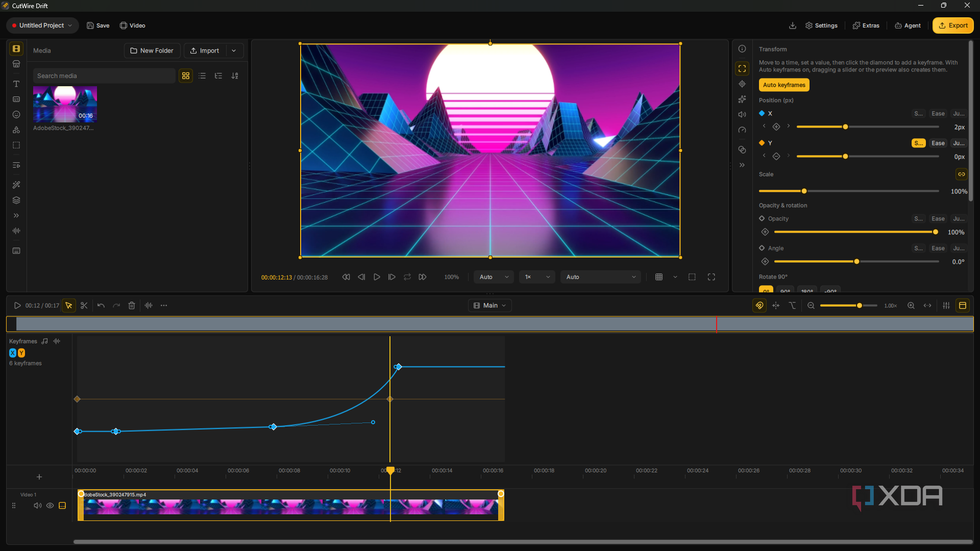Screen dimensions: 980x551
Task: Enter fullscreen preview
Action: pos(711,277)
